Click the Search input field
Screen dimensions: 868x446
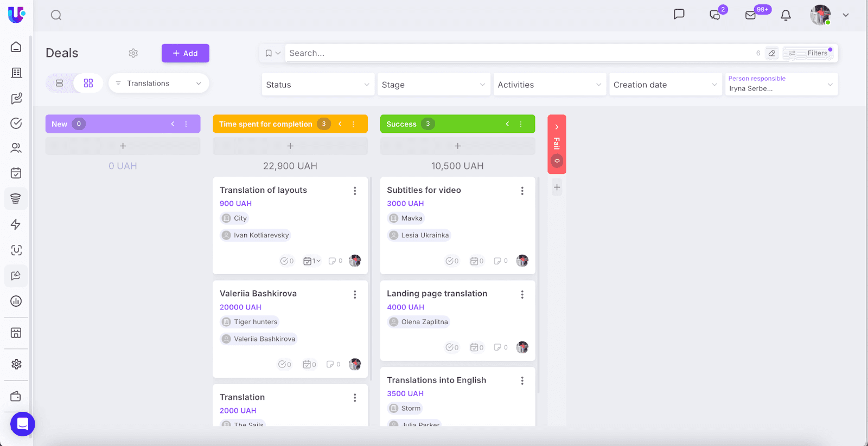coord(515,53)
